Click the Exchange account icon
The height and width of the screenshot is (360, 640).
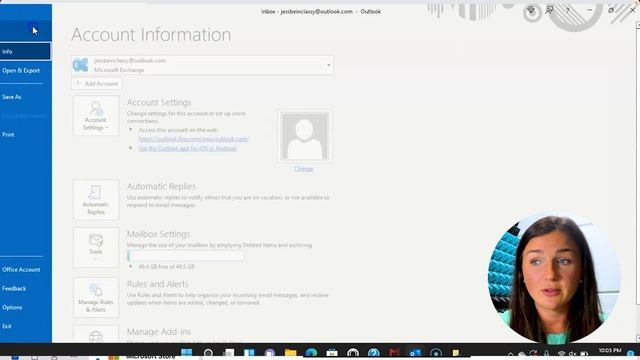coord(81,65)
